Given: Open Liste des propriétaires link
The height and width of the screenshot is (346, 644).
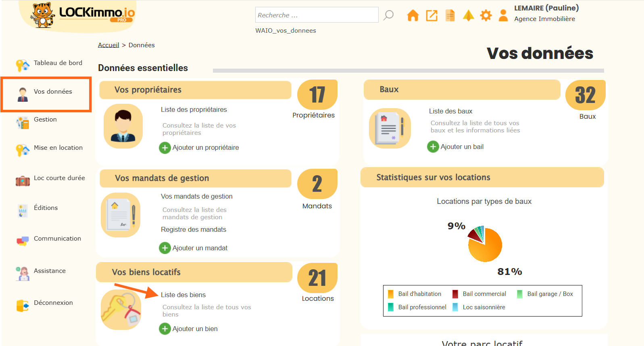Looking at the screenshot, I should coord(194,110).
